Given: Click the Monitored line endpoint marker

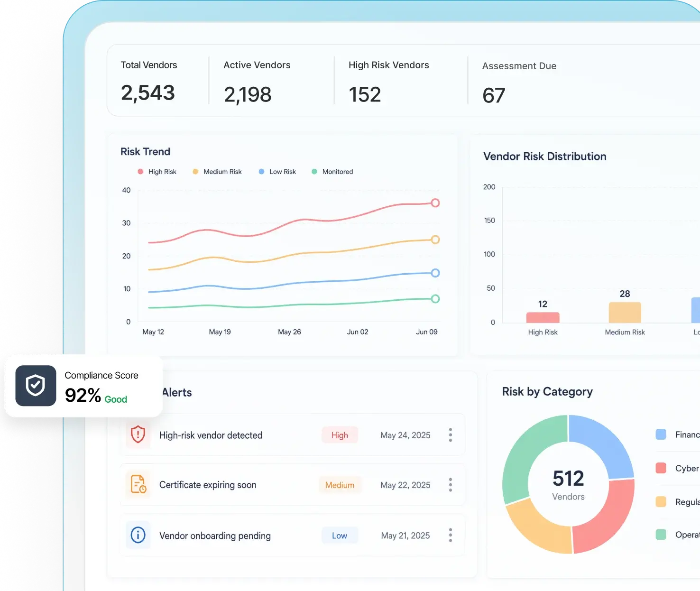Looking at the screenshot, I should 435,299.
